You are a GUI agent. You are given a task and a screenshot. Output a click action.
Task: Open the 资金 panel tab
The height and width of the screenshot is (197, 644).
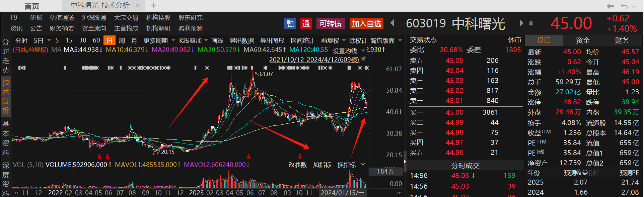tap(583, 40)
